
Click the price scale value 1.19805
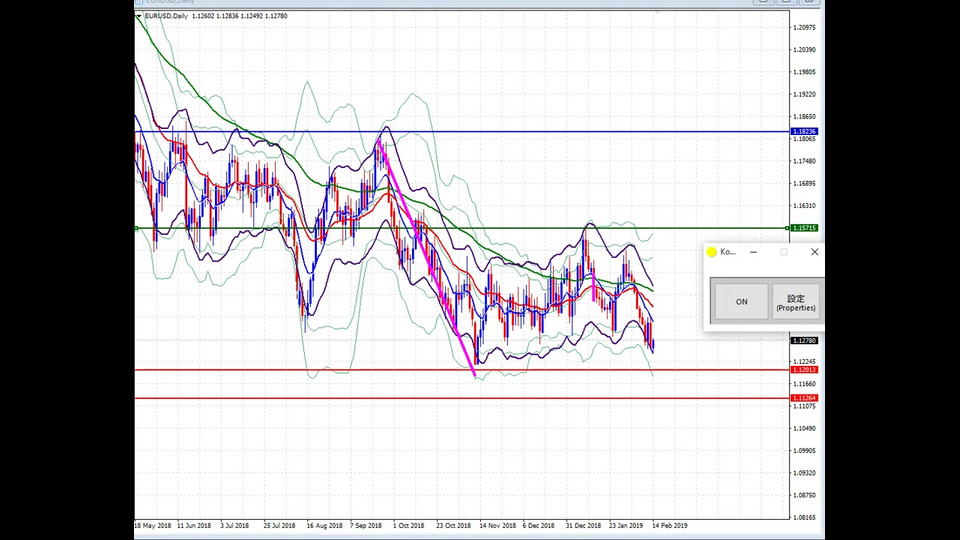(804, 72)
